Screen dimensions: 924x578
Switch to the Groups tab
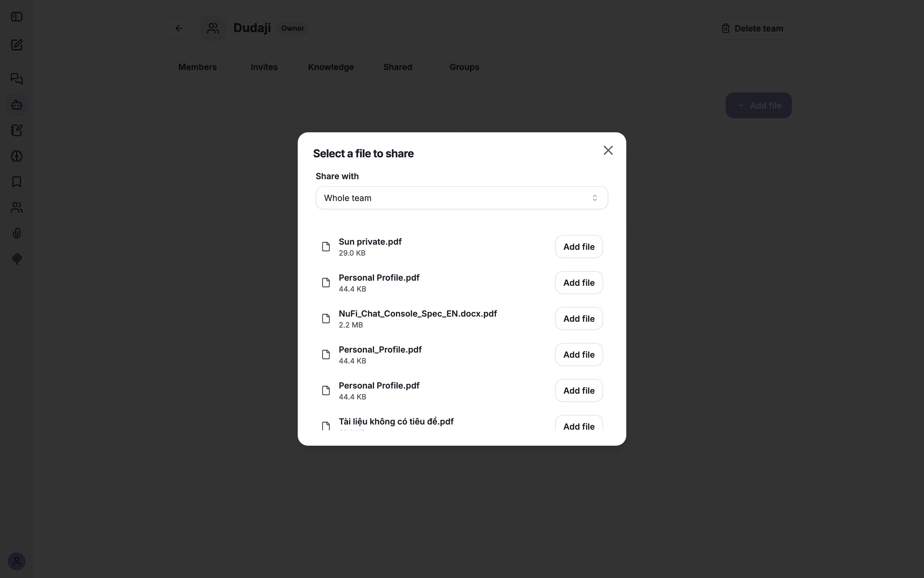click(464, 67)
